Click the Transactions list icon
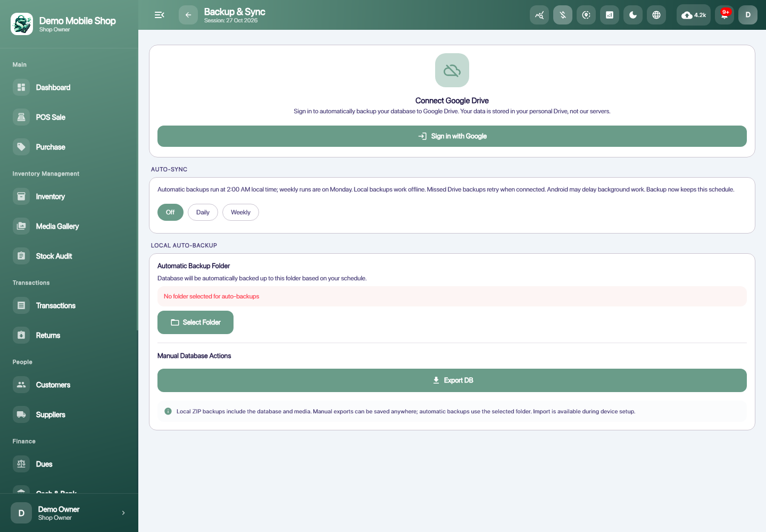This screenshot has height=532, width=766. tap(21, 305)
